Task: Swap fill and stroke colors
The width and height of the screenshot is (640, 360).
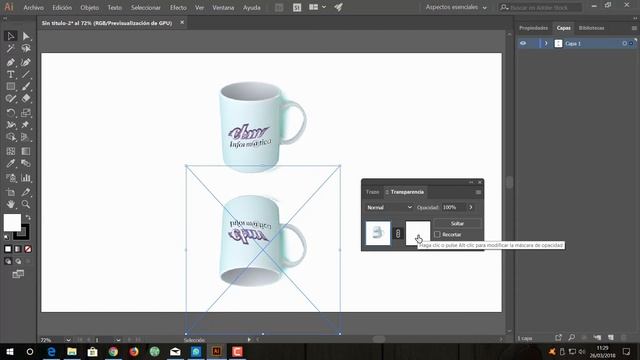Action: 28,217
